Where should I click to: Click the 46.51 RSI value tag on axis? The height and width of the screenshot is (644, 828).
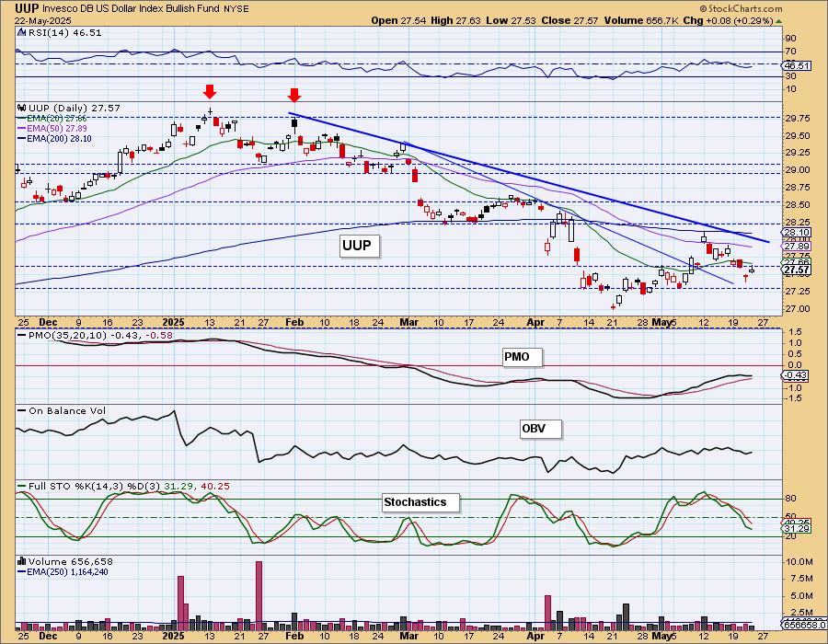(x=797, y=66)
